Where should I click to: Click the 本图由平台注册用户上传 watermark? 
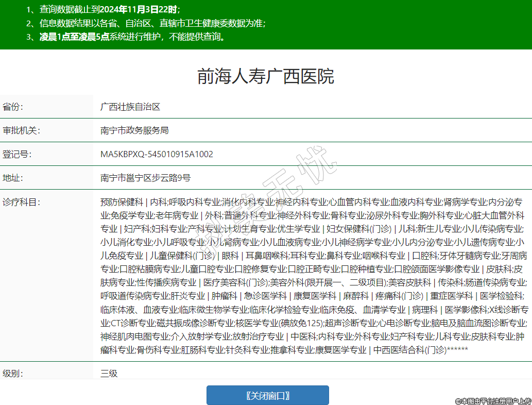coord(492,400)
